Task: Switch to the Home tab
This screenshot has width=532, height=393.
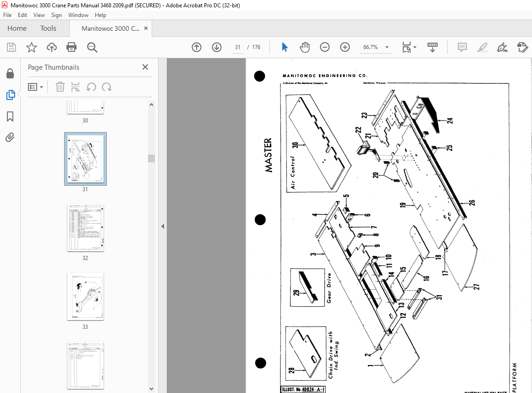Action: coord(17,28)
